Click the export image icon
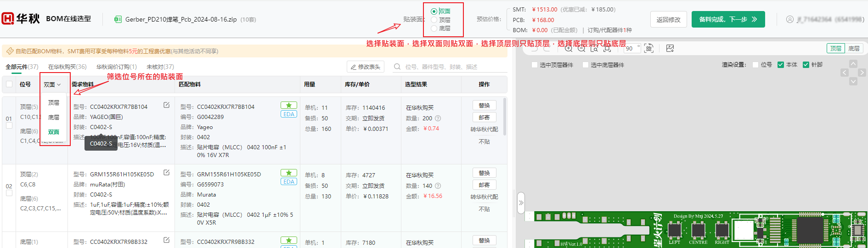Screen dimensions: 868x248 (670, 48)
